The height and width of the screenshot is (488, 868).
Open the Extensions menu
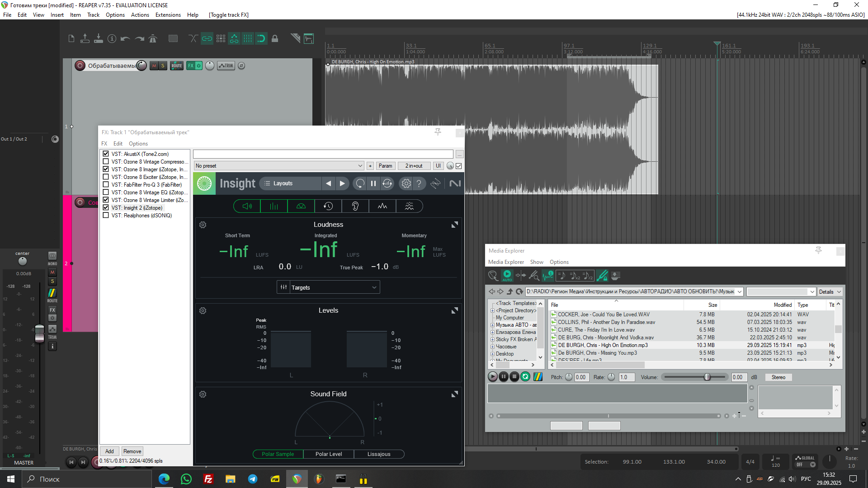coord(168,15)
